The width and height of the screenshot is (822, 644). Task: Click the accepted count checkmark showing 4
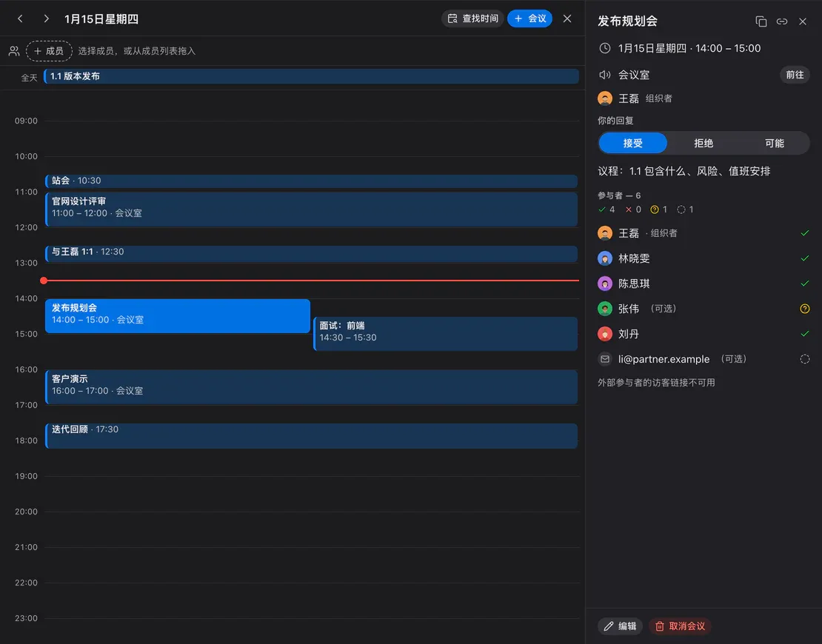point(602,209)
